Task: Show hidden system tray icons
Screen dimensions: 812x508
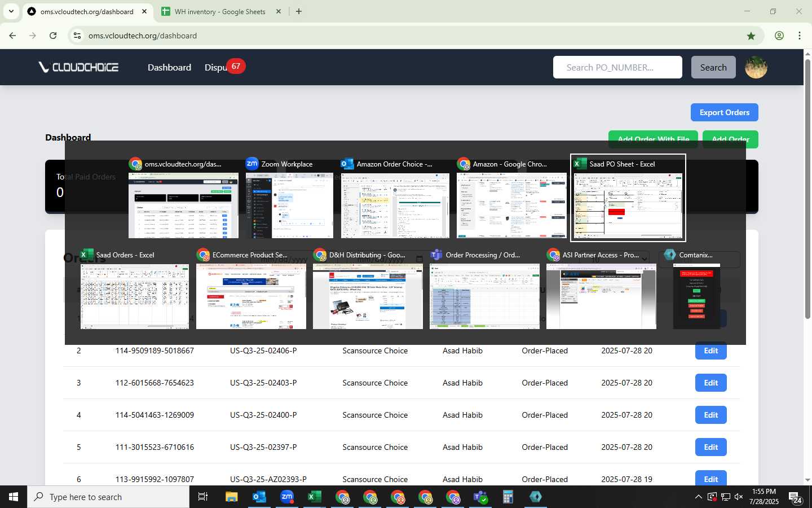Action: point(698,497)
